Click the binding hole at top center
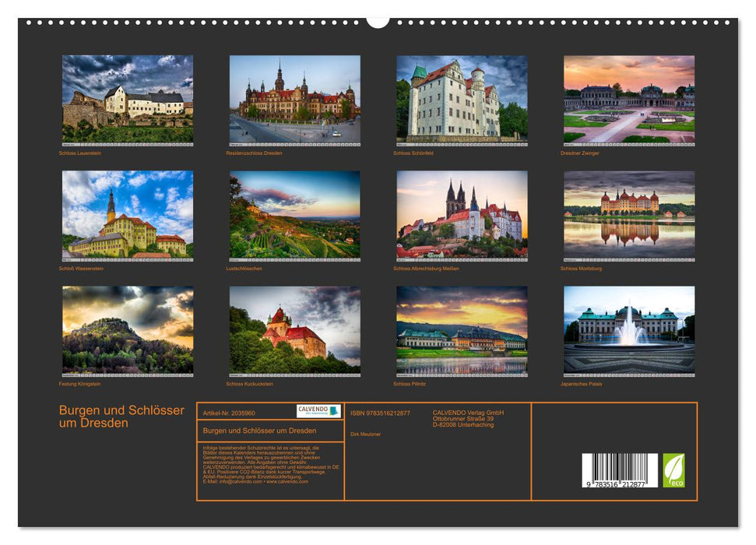 pyautogui.click(x=378, y=19)
